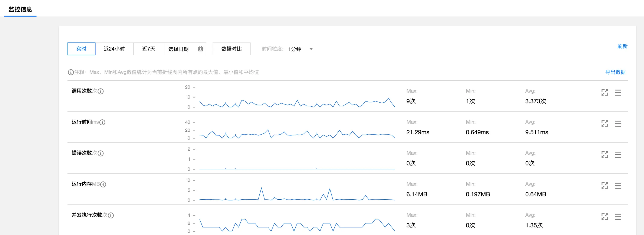644x235 pixels.
Task: Expand the 调用次数 chart to fullscreen
Action: pos(605,92)
